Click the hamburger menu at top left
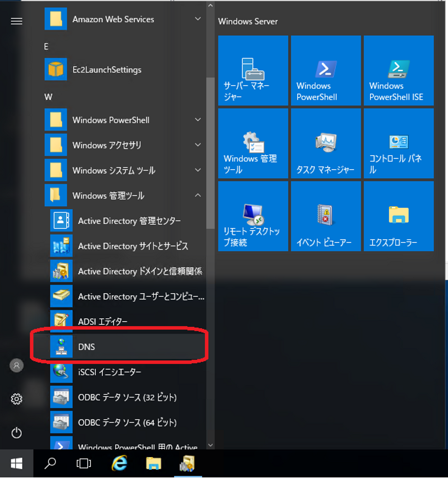 point(16,21)
